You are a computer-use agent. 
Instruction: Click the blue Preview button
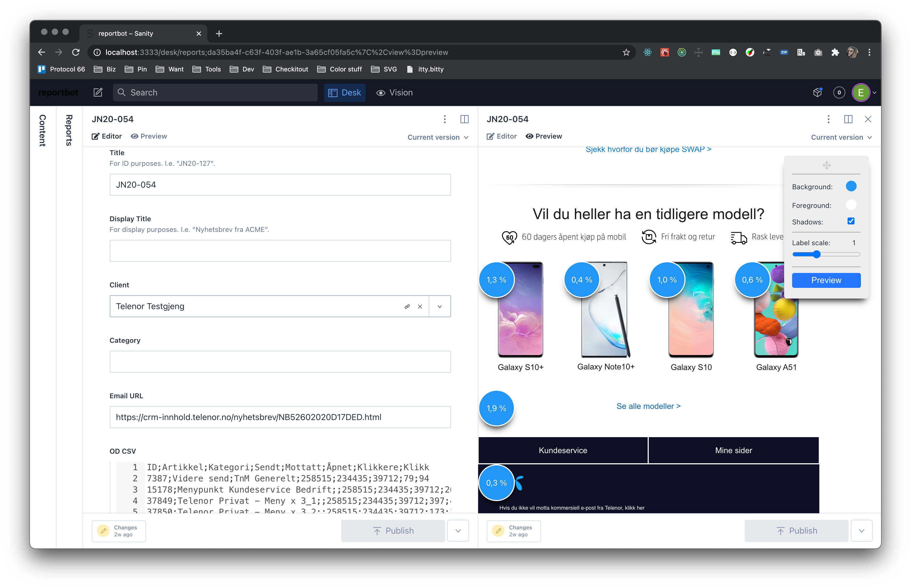coord(826,280)
